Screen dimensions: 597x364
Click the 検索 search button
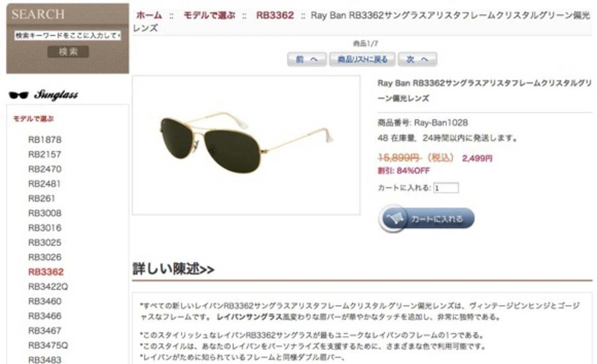(x=68, y=52)
